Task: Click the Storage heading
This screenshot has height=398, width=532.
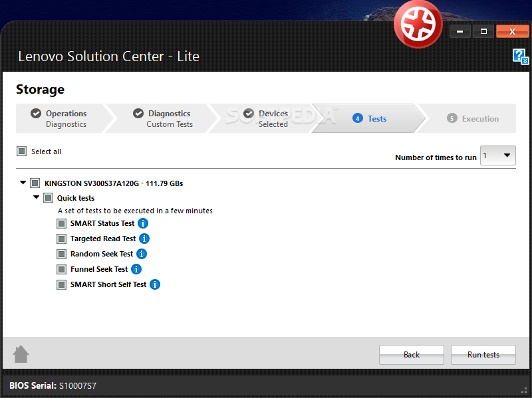Action: [40, 90]
